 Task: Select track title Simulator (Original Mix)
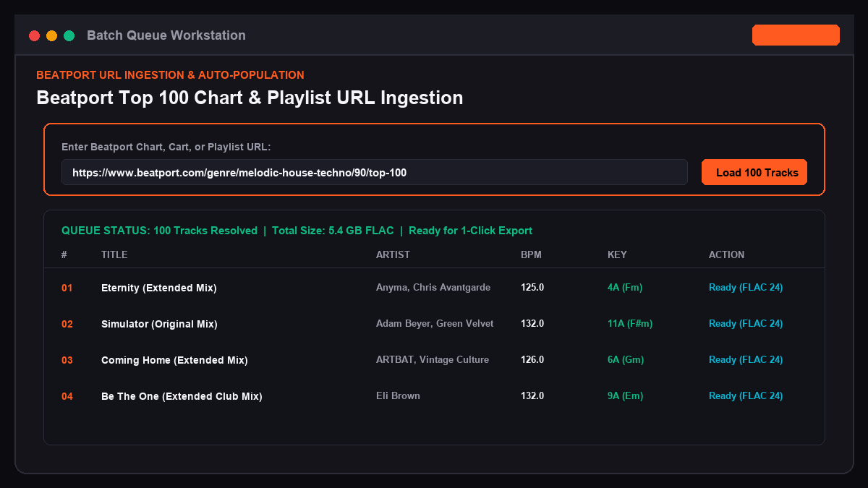click(159, 324)
